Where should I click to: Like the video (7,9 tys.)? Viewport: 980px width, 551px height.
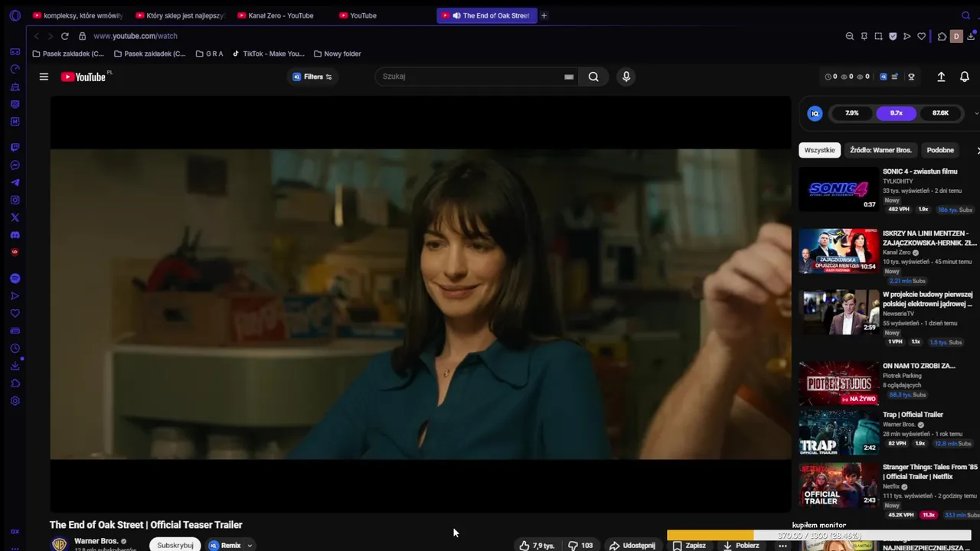pyautogui.click(x=536, y=546)
